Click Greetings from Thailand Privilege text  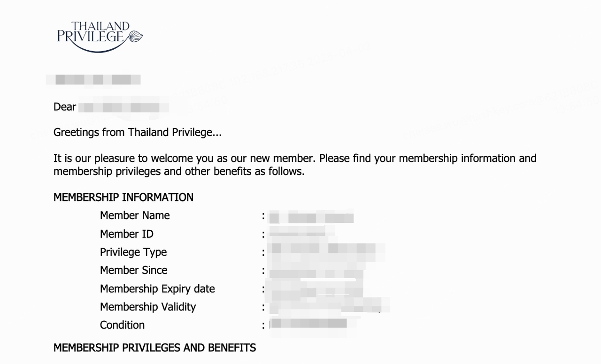click(138, 133)
